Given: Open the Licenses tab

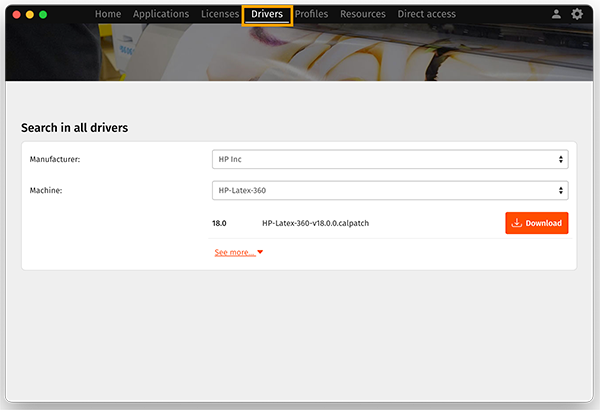Looking at the screenshot, I should [x=219, y=15].
